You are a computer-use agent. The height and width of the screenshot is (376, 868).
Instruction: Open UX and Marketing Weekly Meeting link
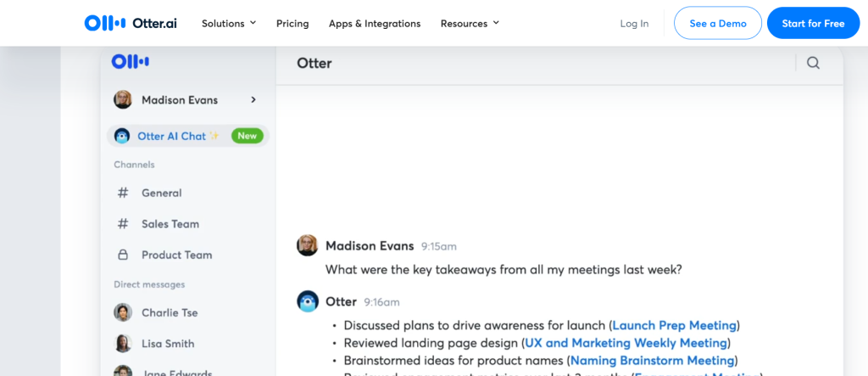626,343
